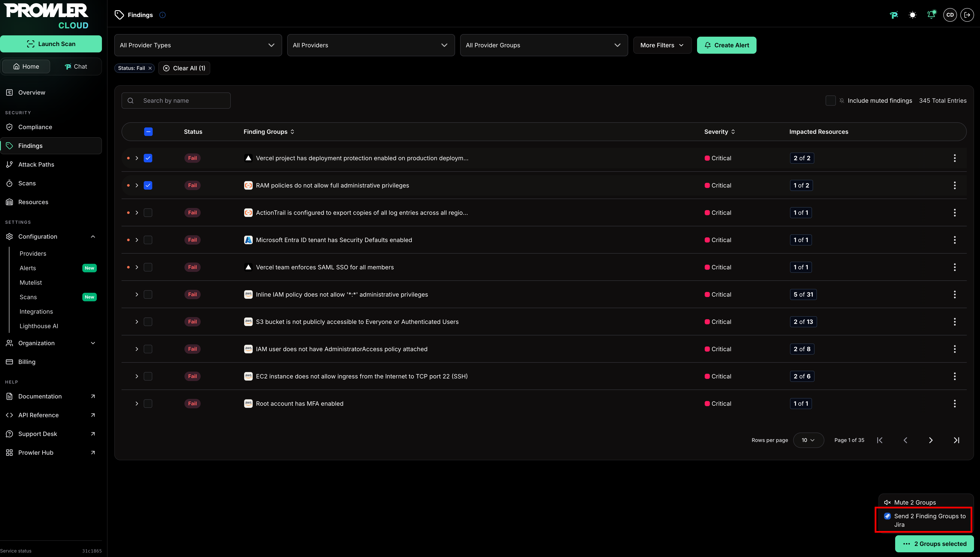Expand the More Filters menu

click(662, 45)
